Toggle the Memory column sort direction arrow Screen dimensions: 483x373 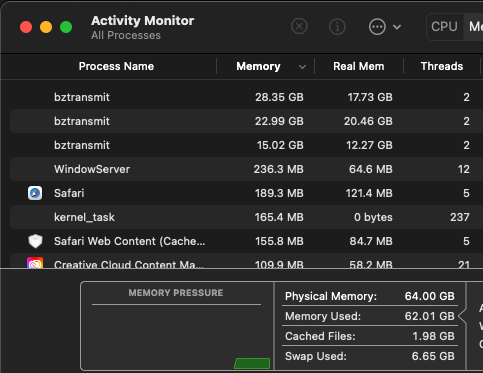302,67
